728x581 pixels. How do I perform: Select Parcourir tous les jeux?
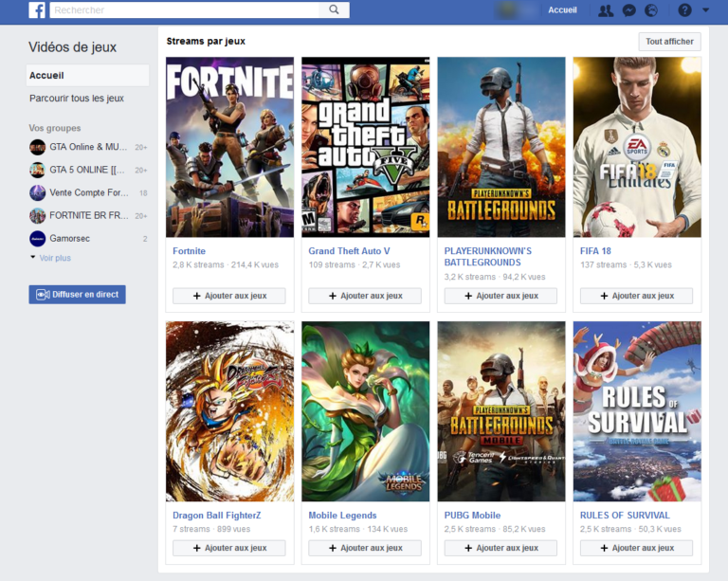[x=77, y=99]
